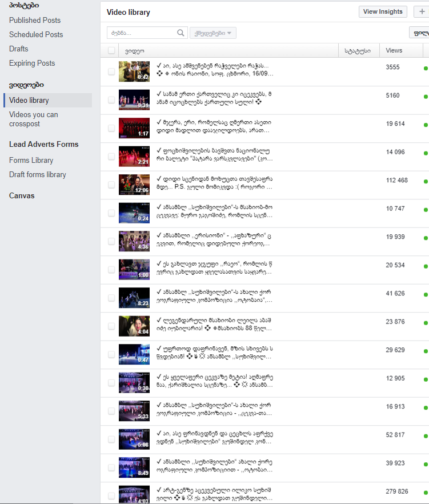
Task: Check the box for the 2:21 video
Action: [x=111, y=157]
